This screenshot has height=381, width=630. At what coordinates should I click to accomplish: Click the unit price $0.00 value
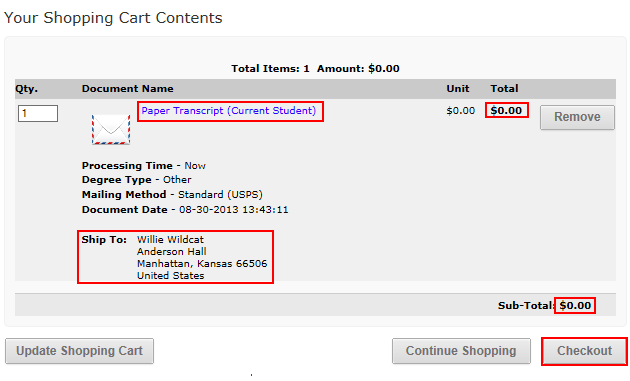[460, 111]
